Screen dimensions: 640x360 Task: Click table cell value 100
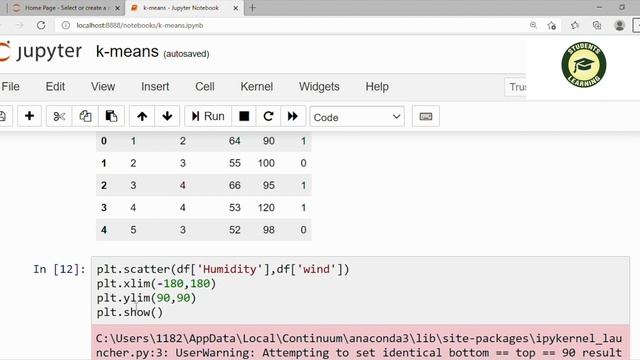pyautogui.click(x=266, y=163)
